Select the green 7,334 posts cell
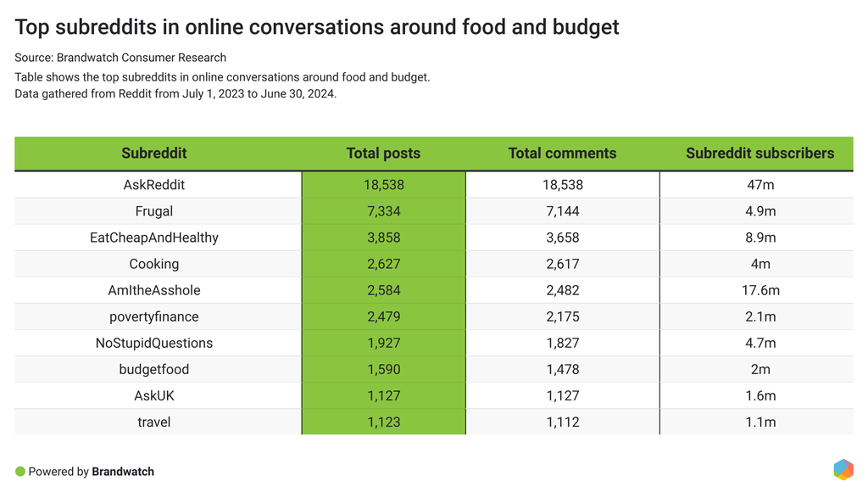Image resolution: width=868 pixels, height=498 pixels. coord(383,211)
